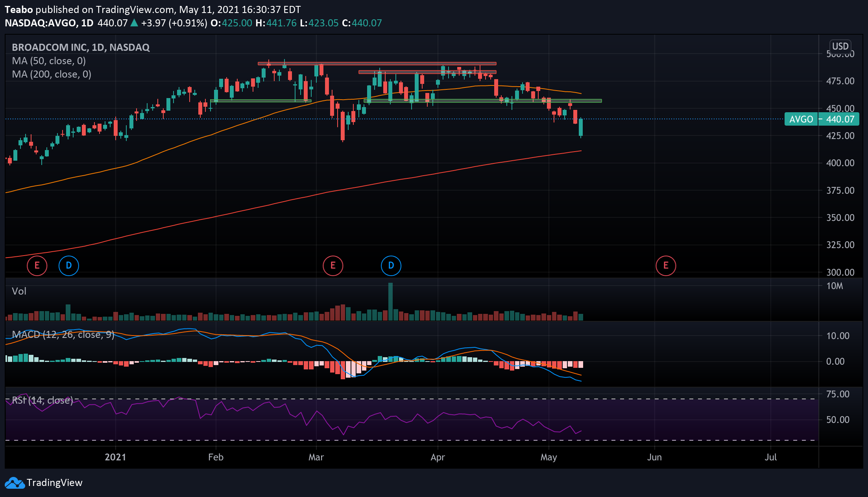Click the last green candlestick on May 11
Screen dimensions: 868x497
[581, 127]
